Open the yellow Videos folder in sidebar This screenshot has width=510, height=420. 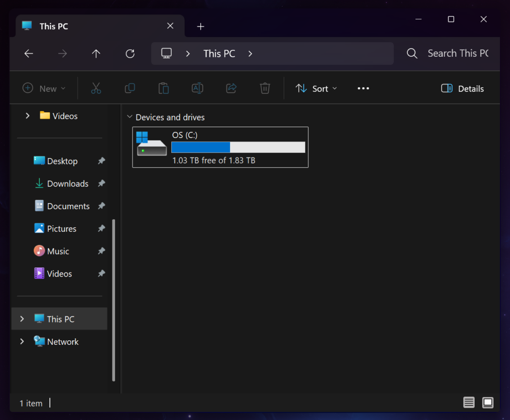59,116
